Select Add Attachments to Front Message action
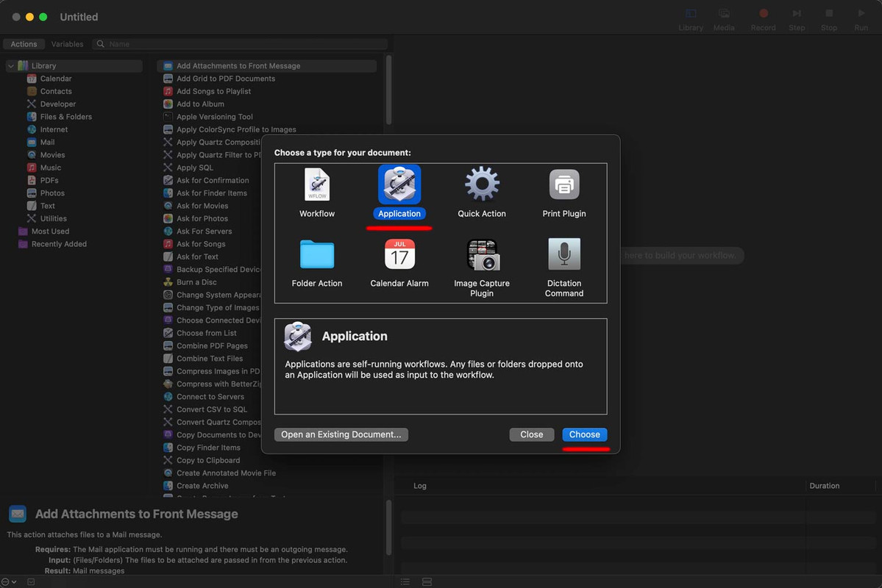Viewport: 882px width, 588px height. (x=266, y=65)
